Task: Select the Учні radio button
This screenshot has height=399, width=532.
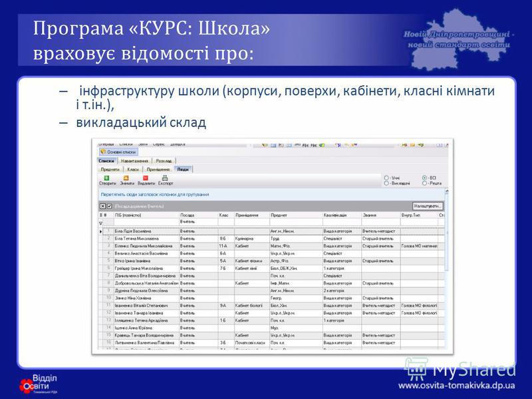Action: (x=386, y=178)
